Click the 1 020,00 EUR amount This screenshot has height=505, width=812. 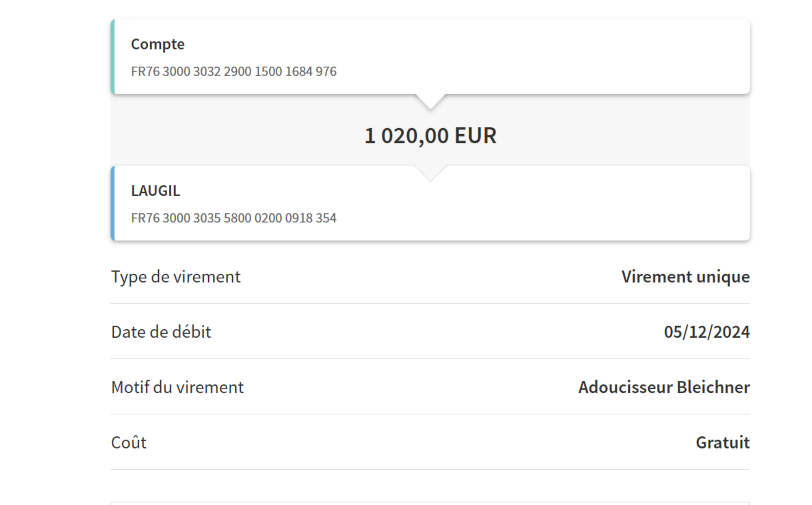(x=430, y=136)
